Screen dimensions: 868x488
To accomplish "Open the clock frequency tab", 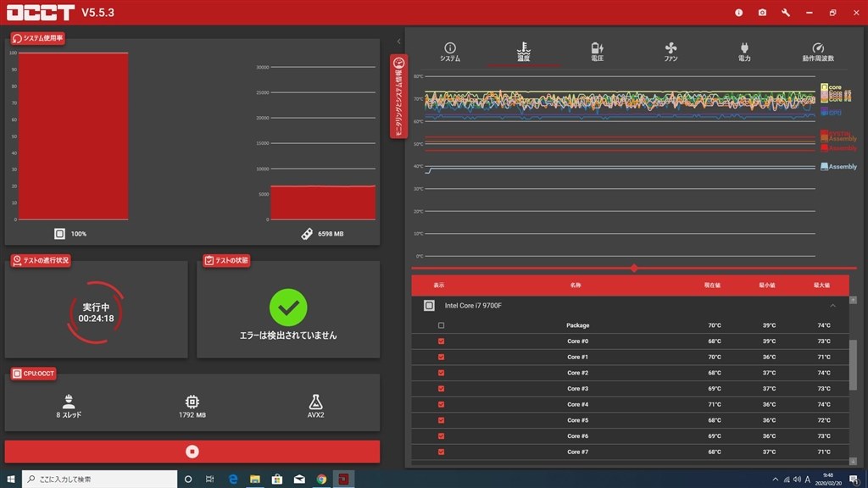I will [818, 51].
